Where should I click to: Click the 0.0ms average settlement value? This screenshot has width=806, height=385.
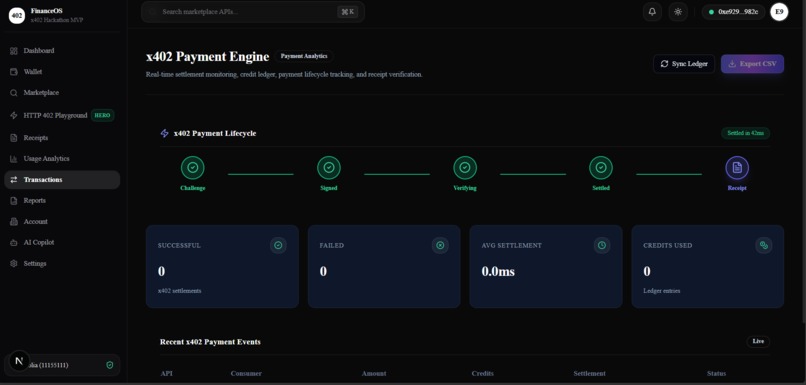tap(498, 271)
